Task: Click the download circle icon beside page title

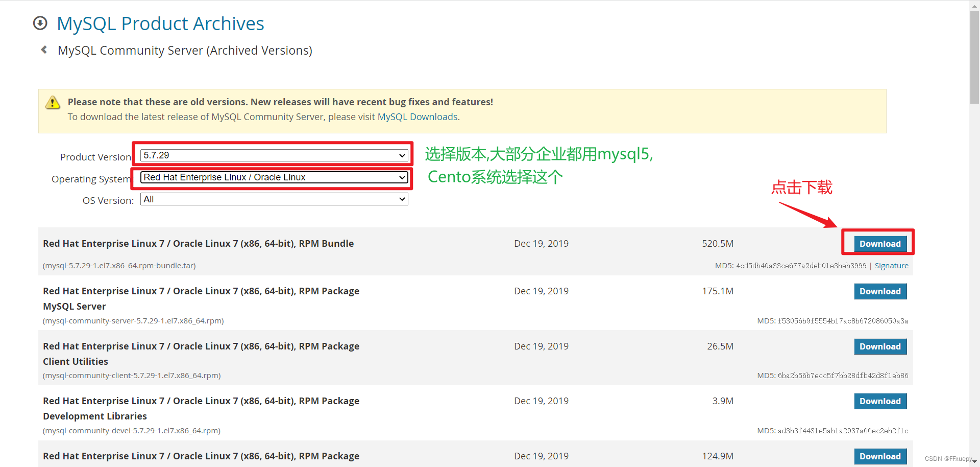Action: pyautogui.click(x=40, y=23)
